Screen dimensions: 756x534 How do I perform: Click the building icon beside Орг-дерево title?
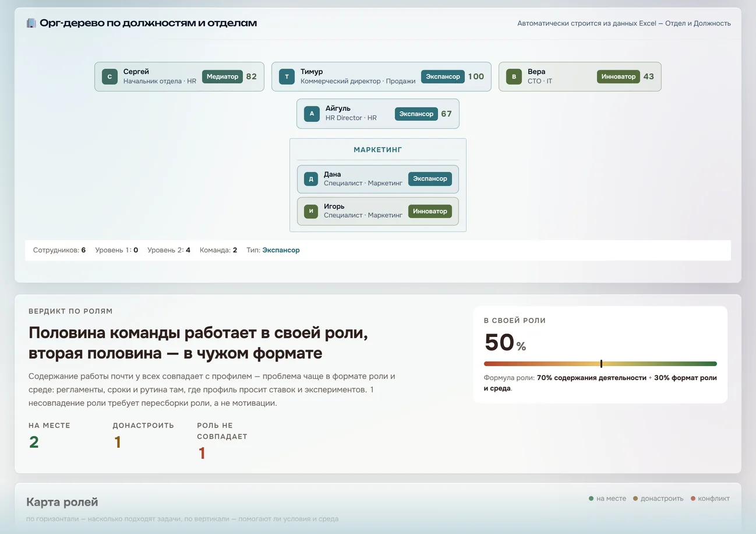point(31,23)
